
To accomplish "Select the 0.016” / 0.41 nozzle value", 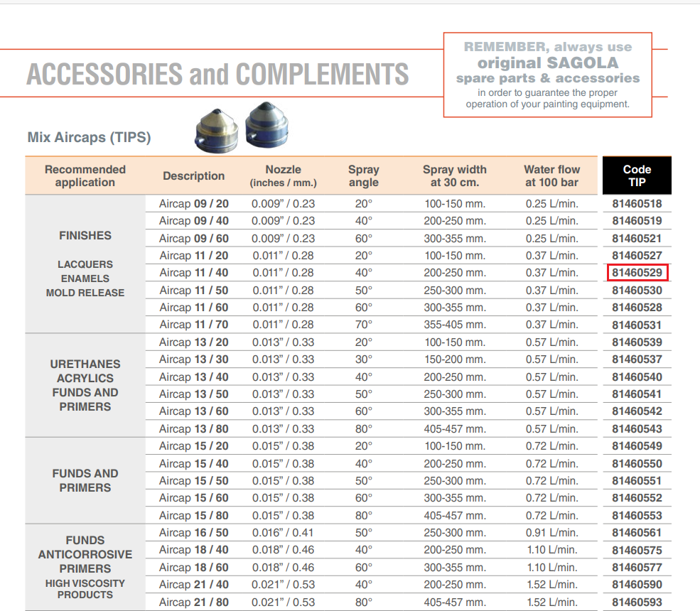I will coord(283,532).
